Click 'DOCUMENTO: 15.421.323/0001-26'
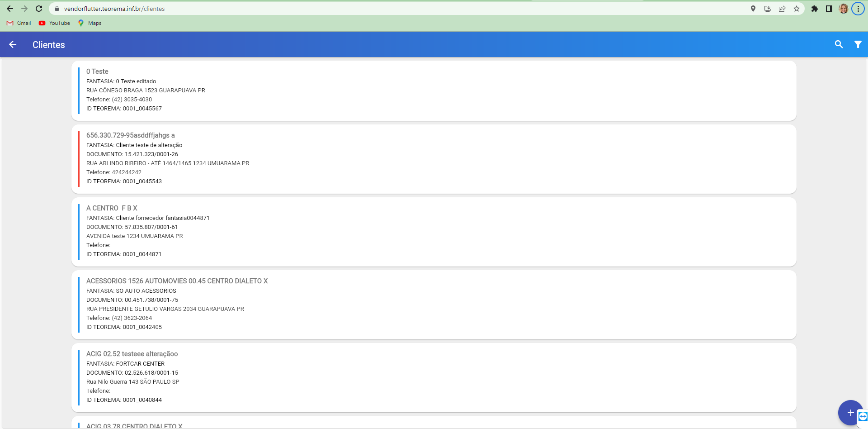Image resolution: width=868 pixels, height=429 pixels. [x=132, y=154]
